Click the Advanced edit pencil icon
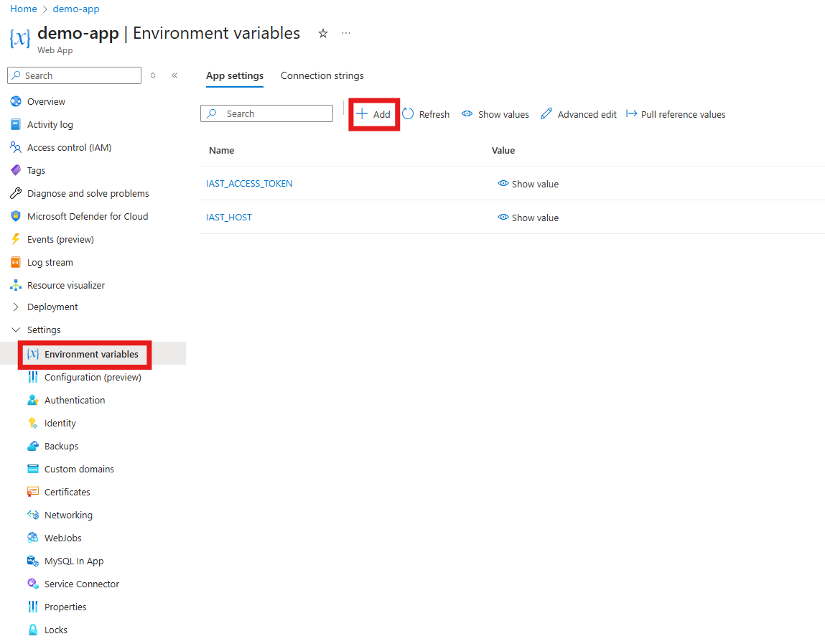This screenshot has height=644, width=825. (546, 113)
